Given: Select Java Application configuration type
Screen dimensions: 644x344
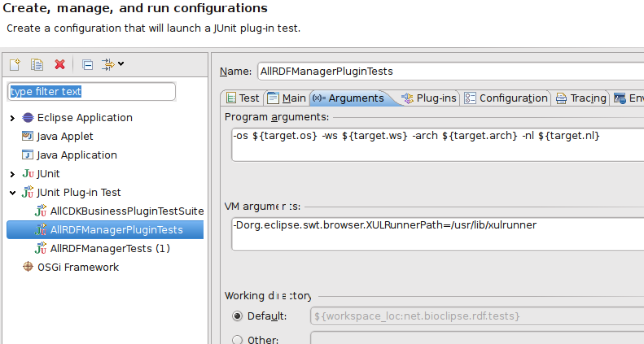Looking at the screenshot, I should point(77,155).
